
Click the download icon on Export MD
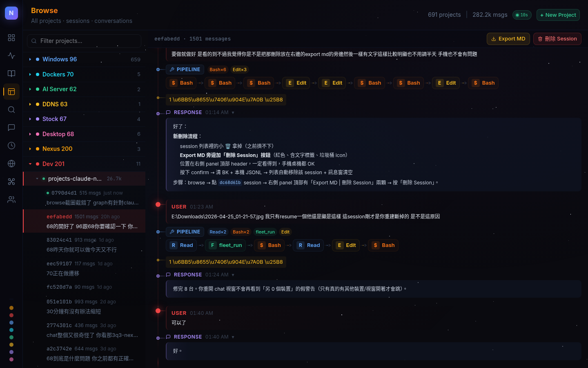[494, 39]
